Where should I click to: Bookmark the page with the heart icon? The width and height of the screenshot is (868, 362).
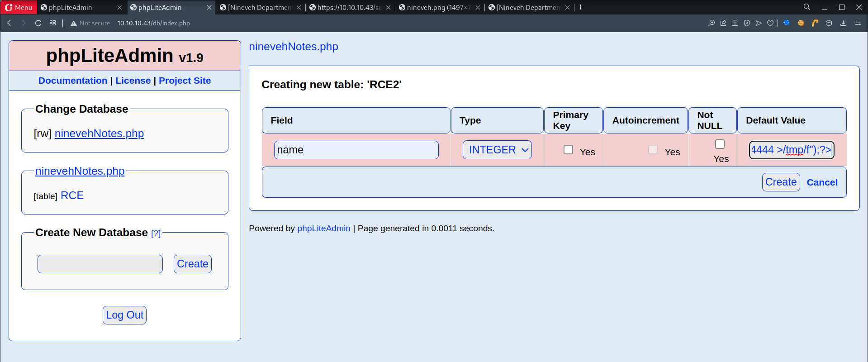(770, 23)
